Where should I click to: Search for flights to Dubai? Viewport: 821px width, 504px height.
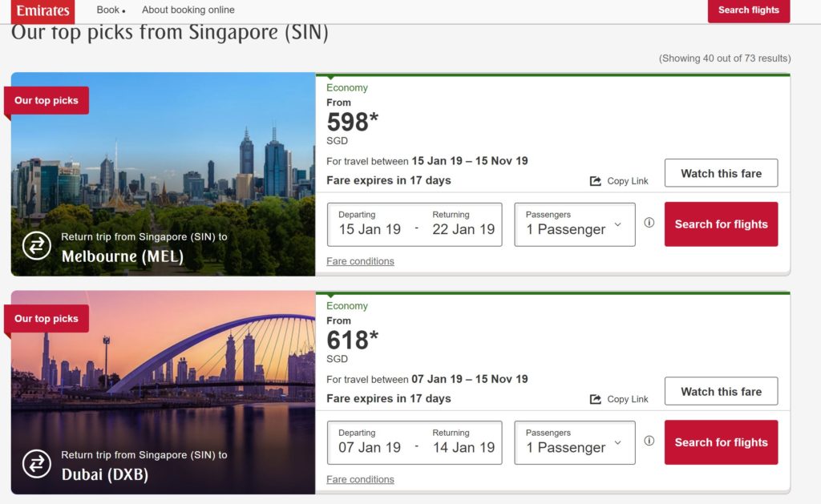coord(721,442)
